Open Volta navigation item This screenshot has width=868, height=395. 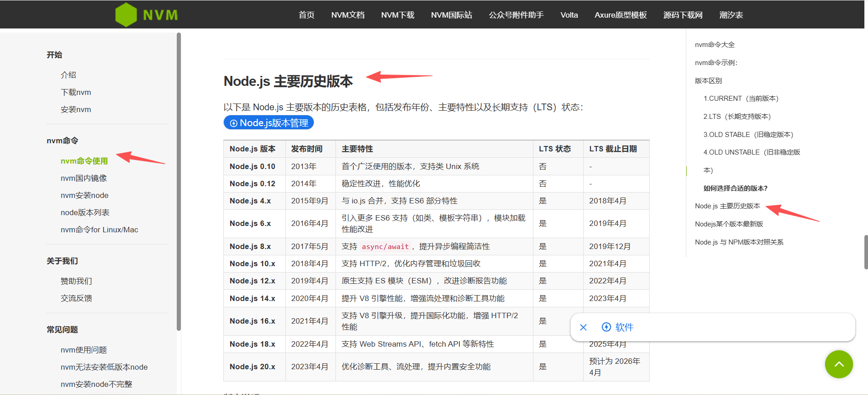[569, 15]
